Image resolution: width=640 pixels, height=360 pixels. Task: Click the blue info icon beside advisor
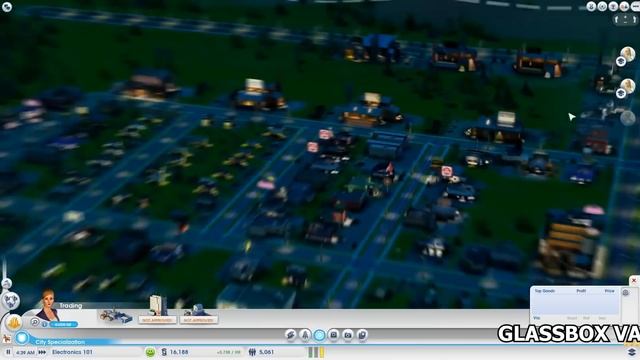44,324
